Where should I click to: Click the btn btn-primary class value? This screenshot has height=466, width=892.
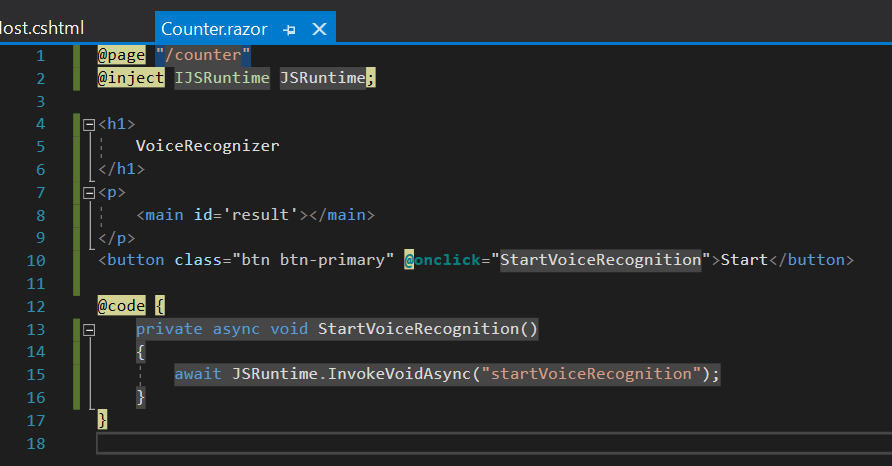(x=313, y=260)
